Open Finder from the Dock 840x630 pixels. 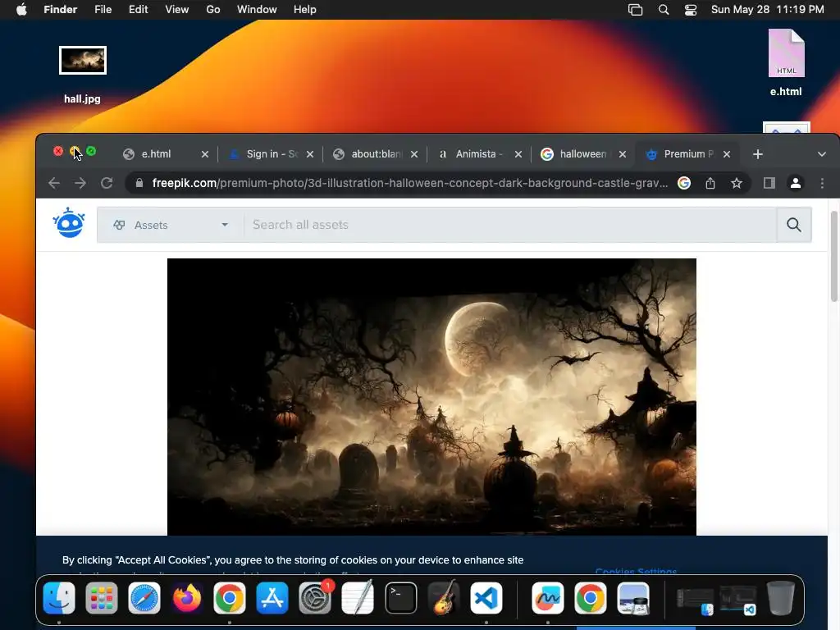tap(59, 598)
